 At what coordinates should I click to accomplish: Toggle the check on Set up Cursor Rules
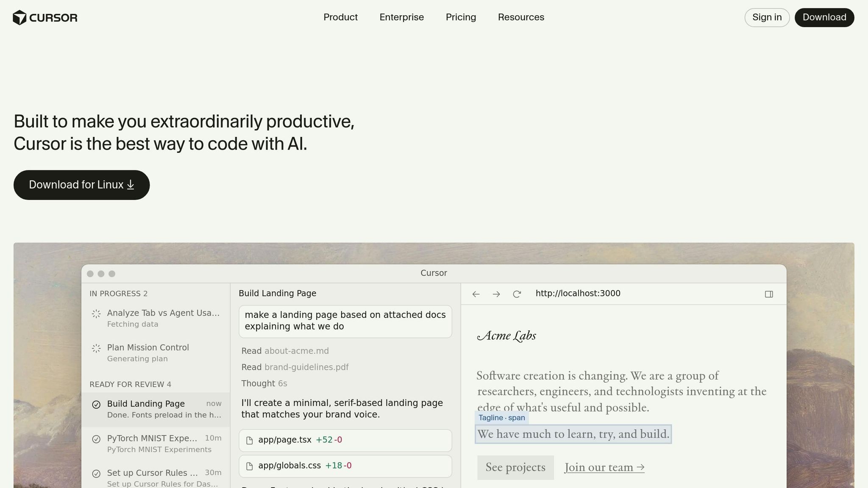tap(97, 473)
